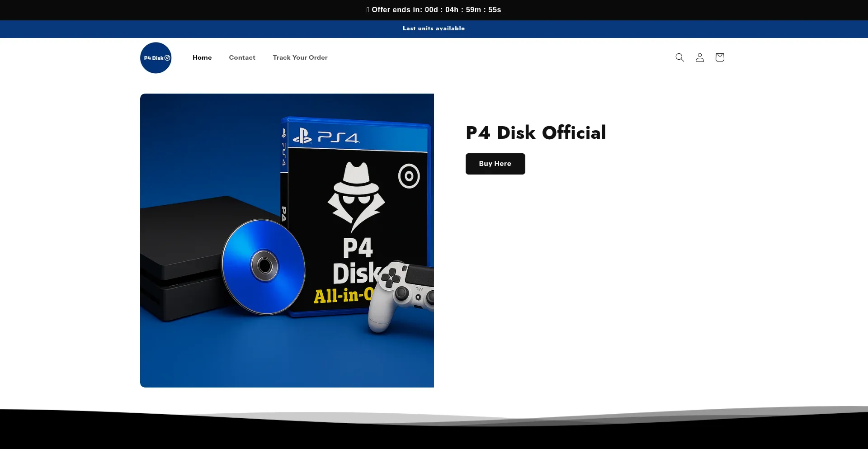Click the account login person icon
The height and width of the screenshot is (449, 868).
699,57
